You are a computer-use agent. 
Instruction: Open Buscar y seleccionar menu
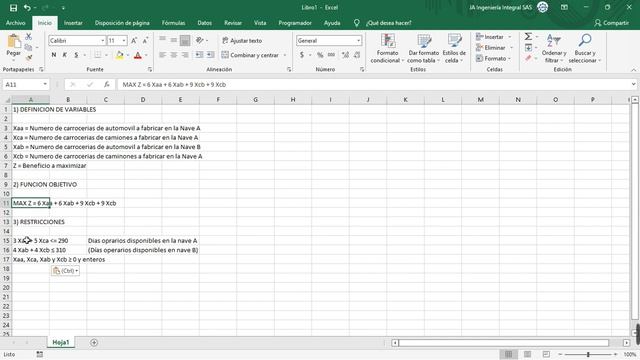[584, 48]
